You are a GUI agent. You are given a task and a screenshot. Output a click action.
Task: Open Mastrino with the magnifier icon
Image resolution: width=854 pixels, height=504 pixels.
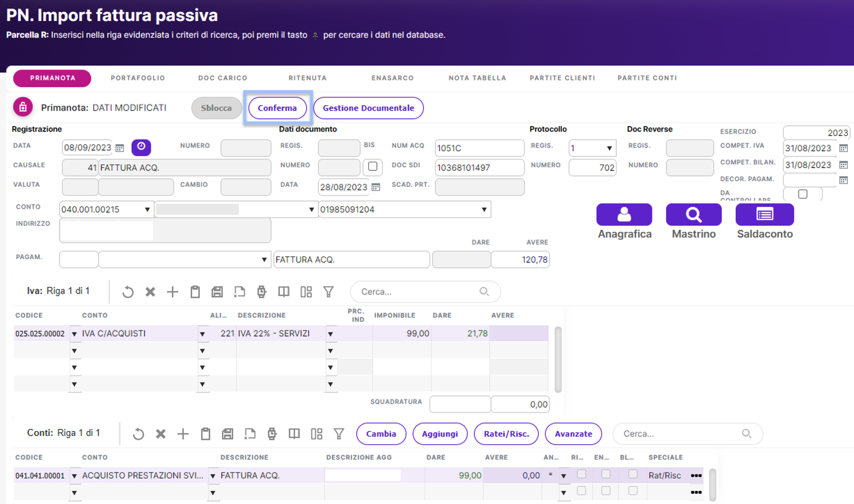pyautogui.click(x=693, y=214)
